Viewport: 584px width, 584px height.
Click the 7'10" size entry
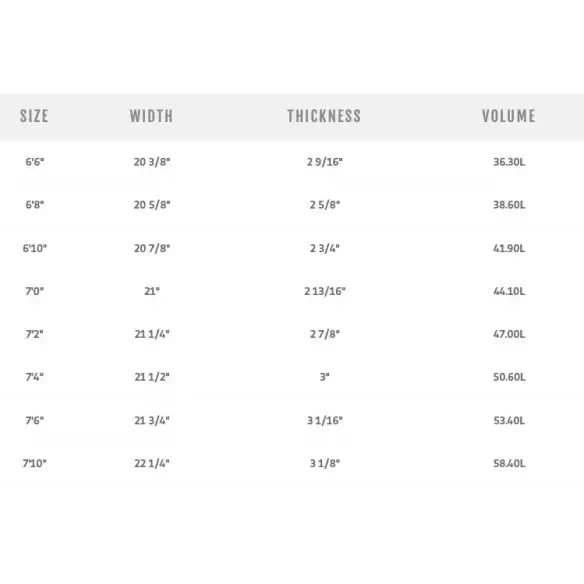click(35, 463)
